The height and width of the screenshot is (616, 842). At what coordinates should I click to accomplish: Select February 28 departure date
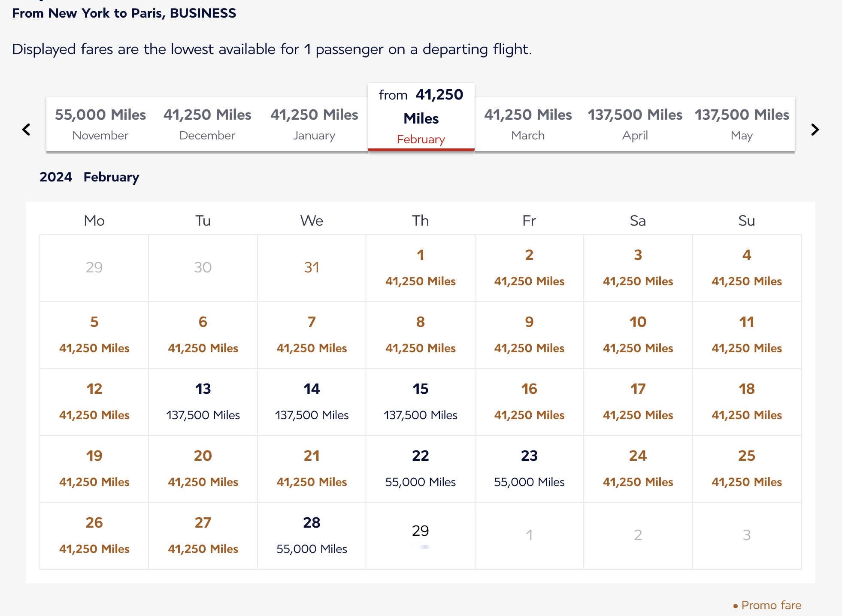tap(312, 536)
